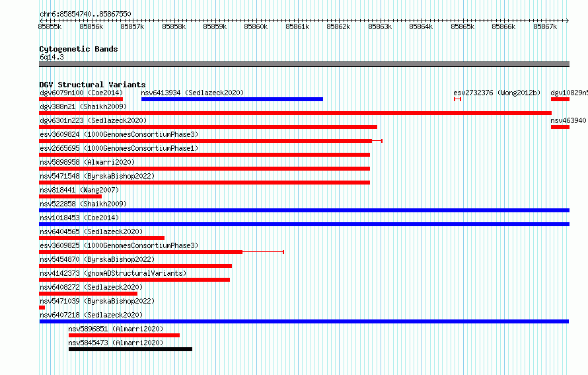Click the DGV Structural Variants track title
Viewport: 588px width, 375px height.
pos(92,85)
